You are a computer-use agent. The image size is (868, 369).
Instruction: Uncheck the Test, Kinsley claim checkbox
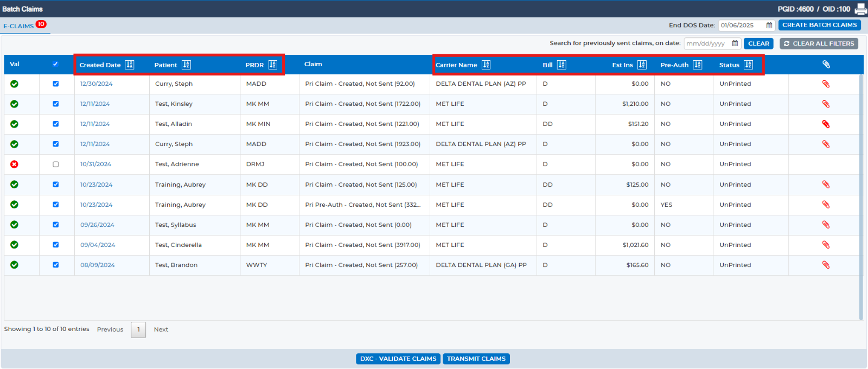[x=55, y=104]
